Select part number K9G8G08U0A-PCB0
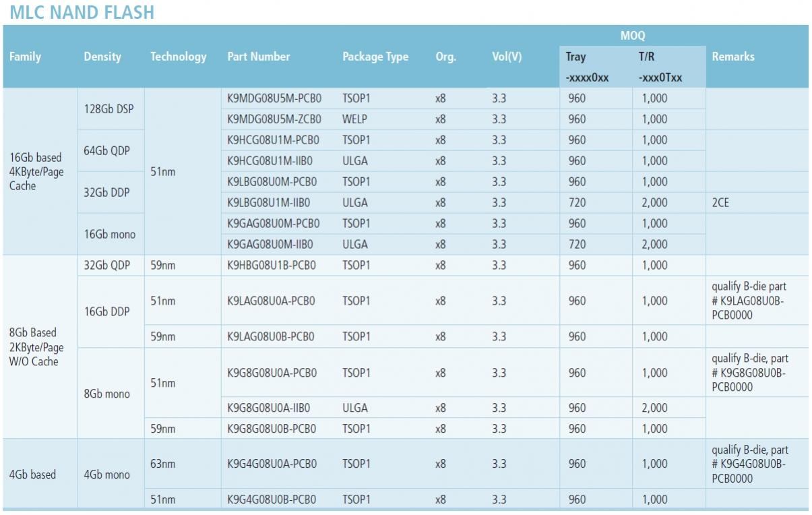The width and height of the screenshot is (812, 515). click(x=272, y=373)
